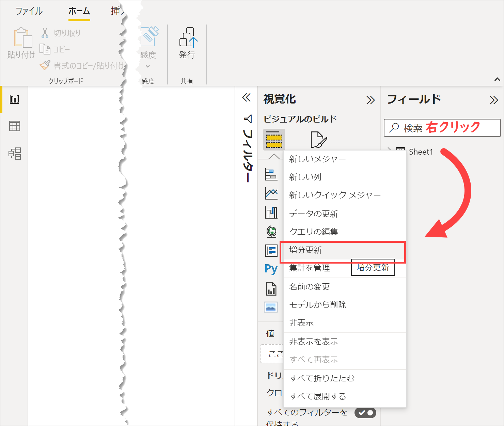Switch to Data view in the left sidebar
The height and width of the screenshot is (426, 504).
coord(14,126)
